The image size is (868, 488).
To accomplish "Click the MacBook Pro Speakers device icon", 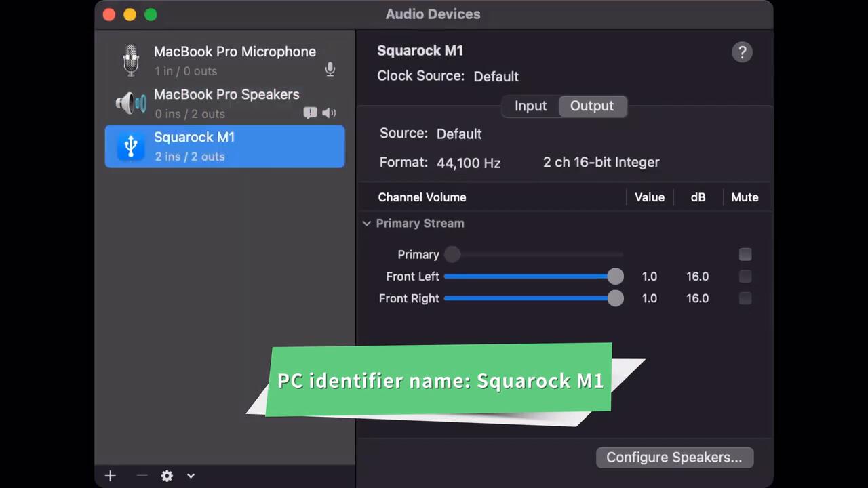I will 130,103.
